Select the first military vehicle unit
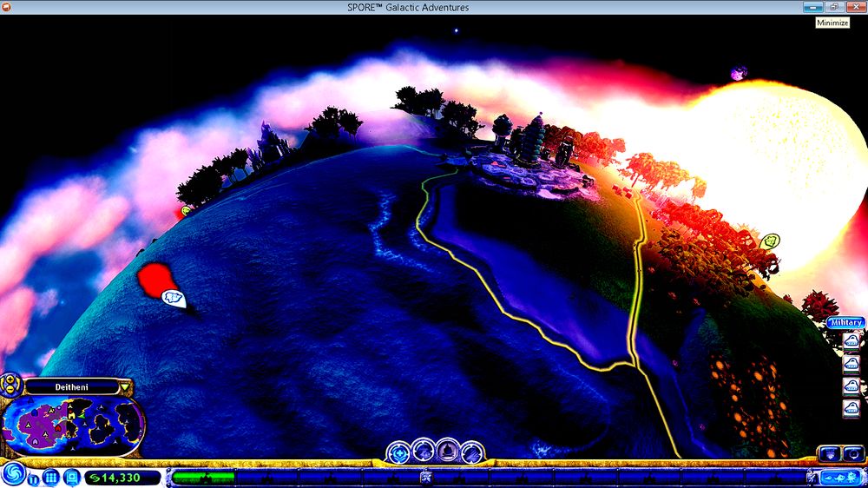Screen dimensions: 868x488 coord(852,340)
